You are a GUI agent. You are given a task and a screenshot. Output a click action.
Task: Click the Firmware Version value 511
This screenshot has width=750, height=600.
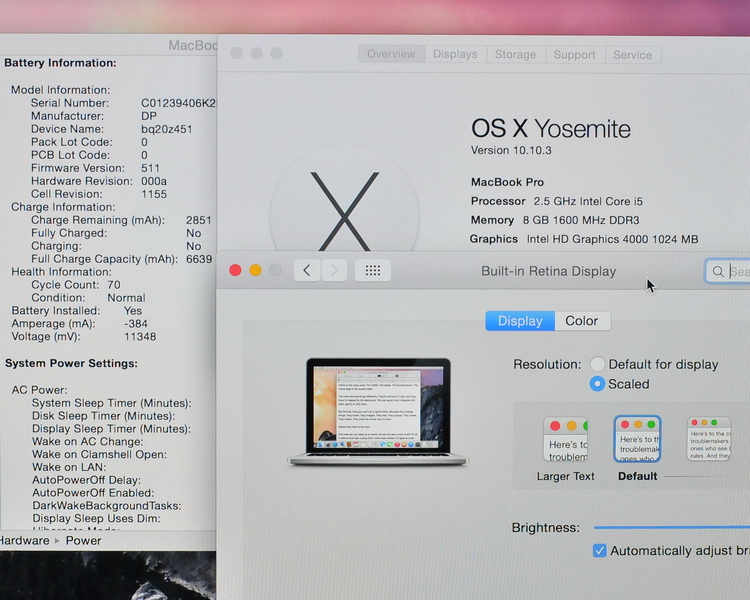[x=150, y=168]
